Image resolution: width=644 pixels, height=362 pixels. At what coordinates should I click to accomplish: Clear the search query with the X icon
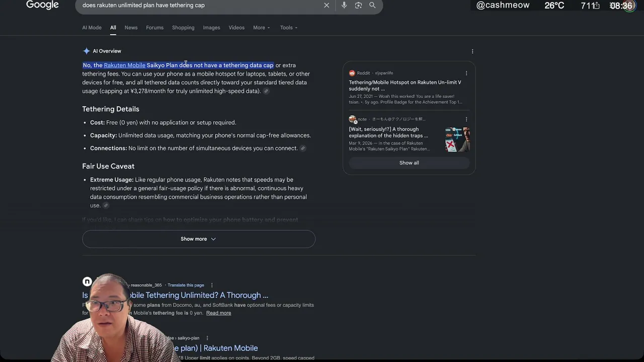point(327,5)
